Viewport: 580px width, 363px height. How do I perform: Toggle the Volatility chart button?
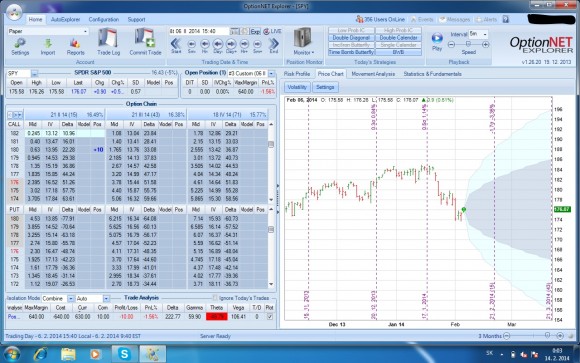(297, 87)
